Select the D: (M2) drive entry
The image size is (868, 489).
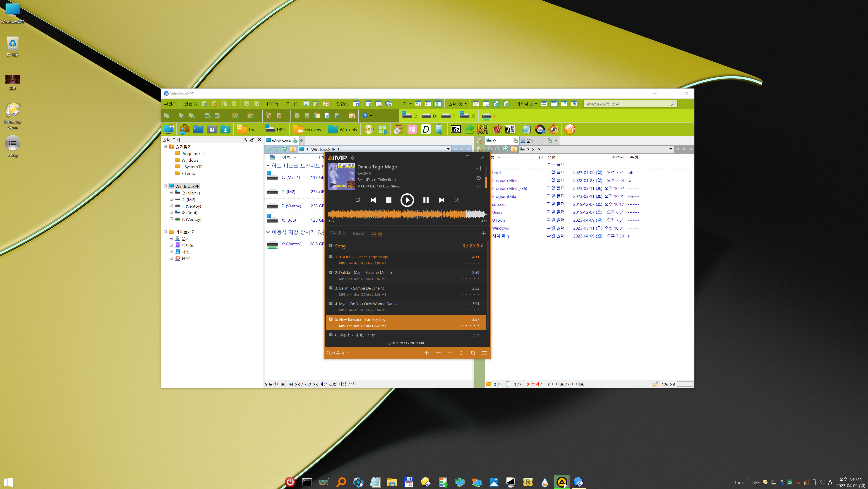coord(288,192)
